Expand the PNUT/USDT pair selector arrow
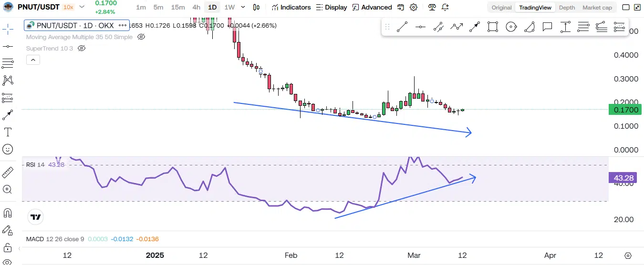This screenshot has height=265, width=644. click(82, 7)
